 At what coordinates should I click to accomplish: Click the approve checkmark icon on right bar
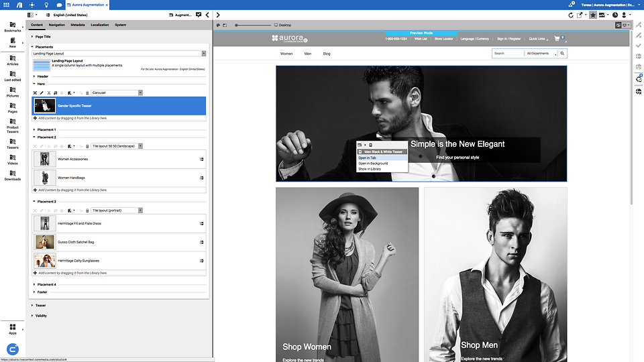pyautogui.click(x=639, y=46)
